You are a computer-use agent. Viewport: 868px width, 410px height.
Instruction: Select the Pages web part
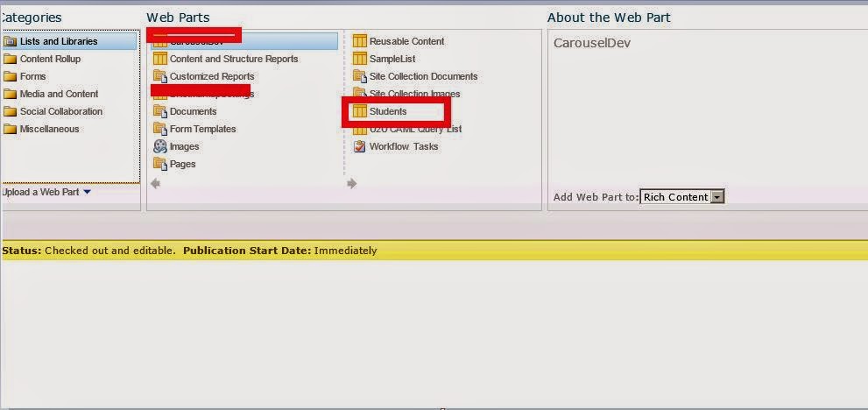[183, 165]
